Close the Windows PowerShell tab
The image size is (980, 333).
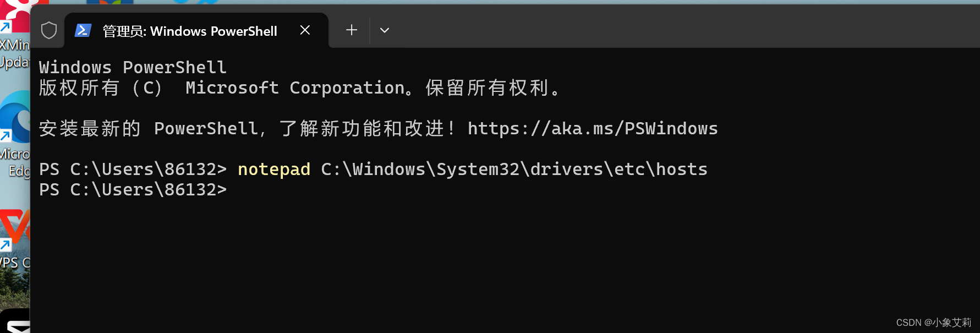click(x=305, y=30)
